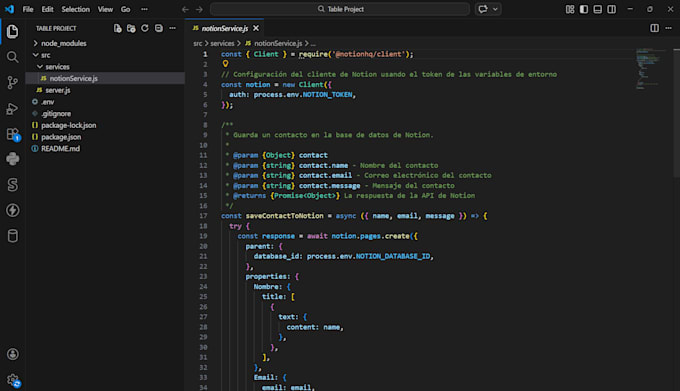Image resolution: width=680 pixels, height=391 pixels.
Task: Click the services breadcrumb link
Action: (x=222, y=43)
